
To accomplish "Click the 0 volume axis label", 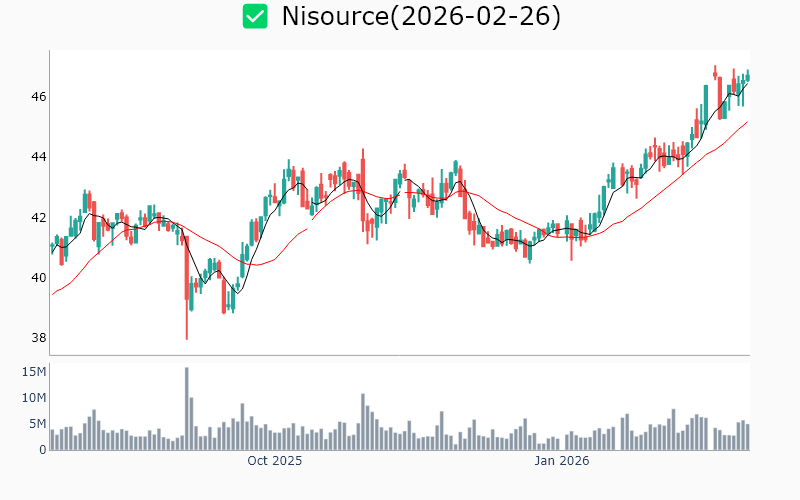I will (42, 450).
